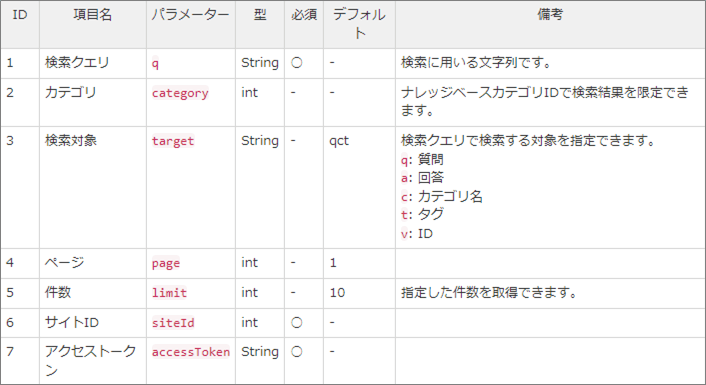Image resolution: width=706 pixels, height=385 pixels.
Task: Click the required circle mark for サイトID
Action: tap(296, 322)
